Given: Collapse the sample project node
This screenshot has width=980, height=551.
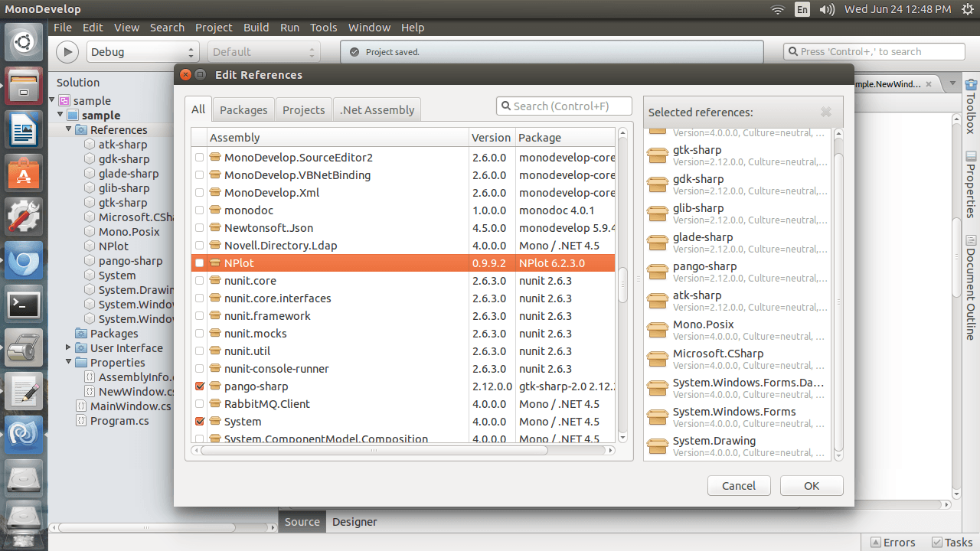Looking at the screenshot, I should coord(60,115).
